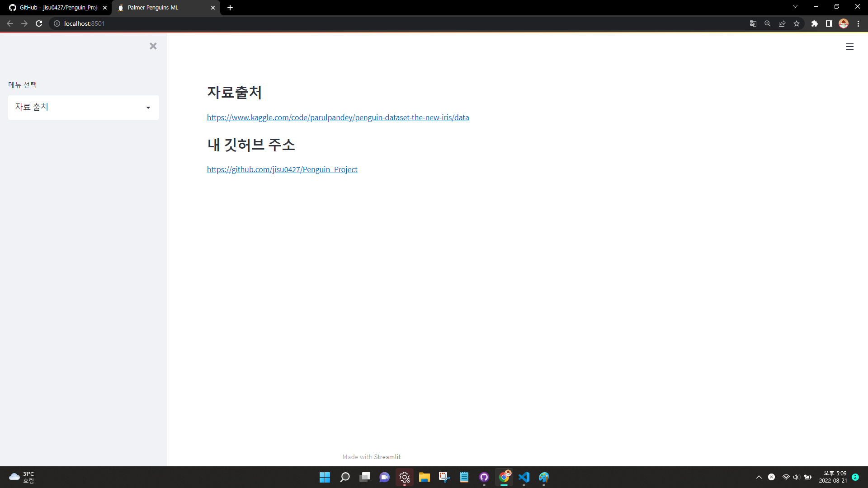Image resolution: width=868 pixels, height=488 pixels.
Task: Reload the localhost page
Action: tap(39, 23)
